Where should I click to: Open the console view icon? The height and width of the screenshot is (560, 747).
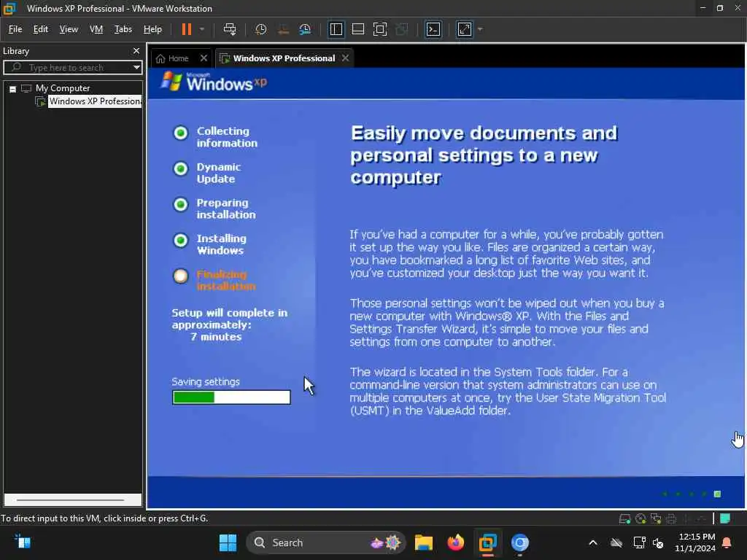[433, 29]
